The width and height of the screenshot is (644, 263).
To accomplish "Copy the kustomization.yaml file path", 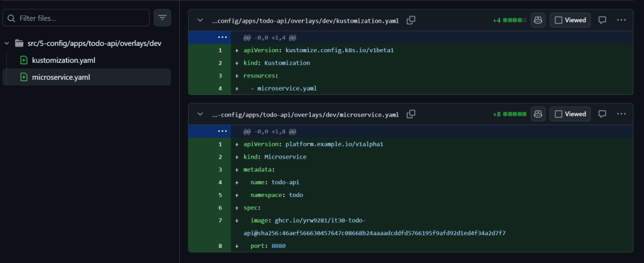I will tap(411, 20).
